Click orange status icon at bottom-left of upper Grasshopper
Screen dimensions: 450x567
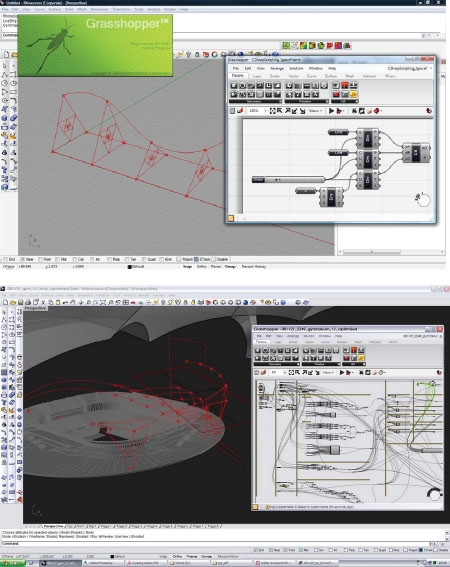point(231,218)
